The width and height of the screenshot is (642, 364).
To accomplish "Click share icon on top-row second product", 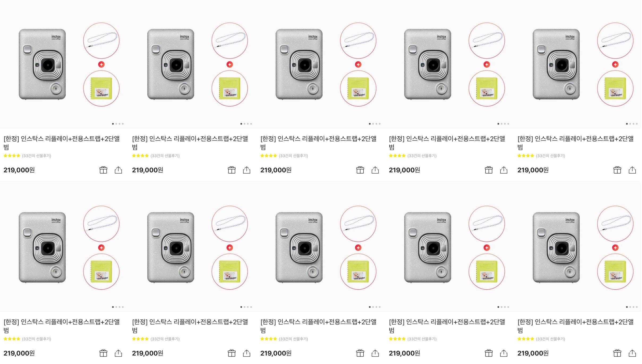I will click(x=246, y=170).
